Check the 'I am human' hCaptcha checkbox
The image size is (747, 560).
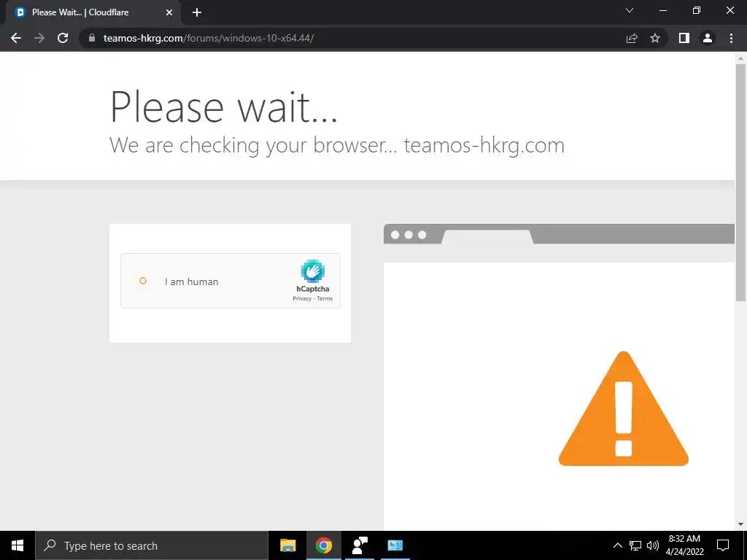(142, 281)
